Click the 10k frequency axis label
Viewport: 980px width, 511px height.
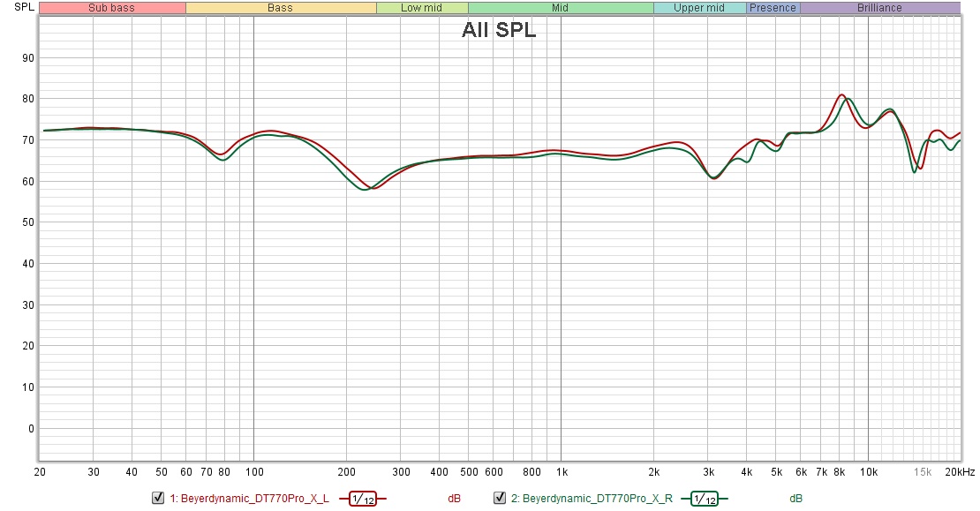click(868, 471)
